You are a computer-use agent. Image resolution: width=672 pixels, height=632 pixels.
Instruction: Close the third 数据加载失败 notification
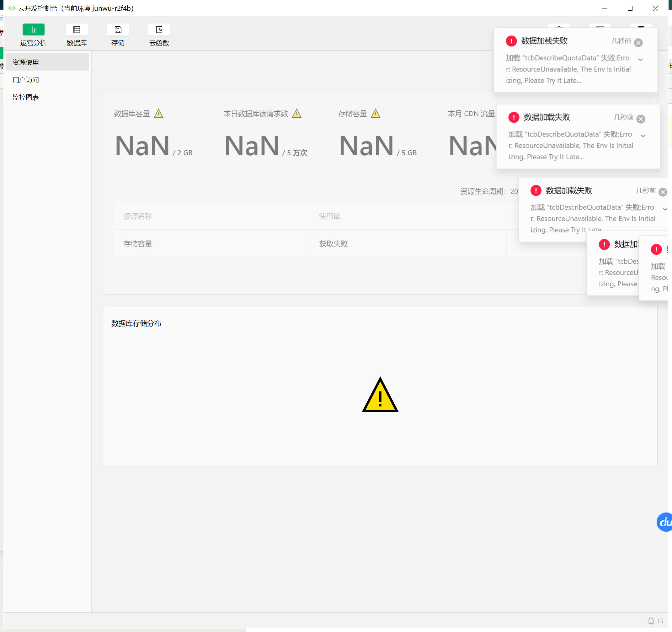663,192
